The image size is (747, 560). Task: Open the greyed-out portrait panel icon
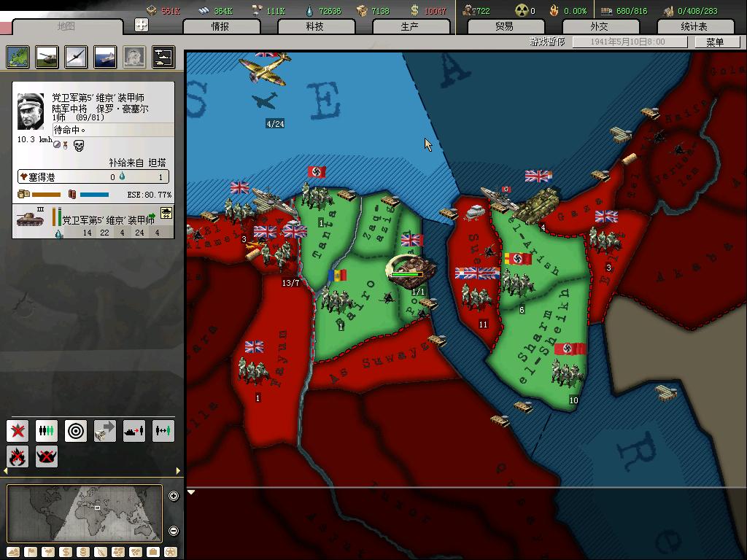[x=134, y=57]
